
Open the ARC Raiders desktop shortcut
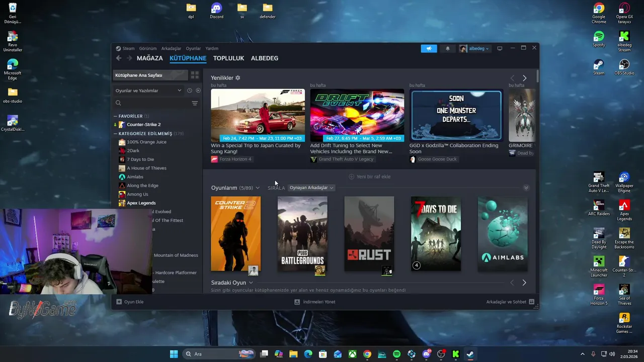(x=599, y=208)
